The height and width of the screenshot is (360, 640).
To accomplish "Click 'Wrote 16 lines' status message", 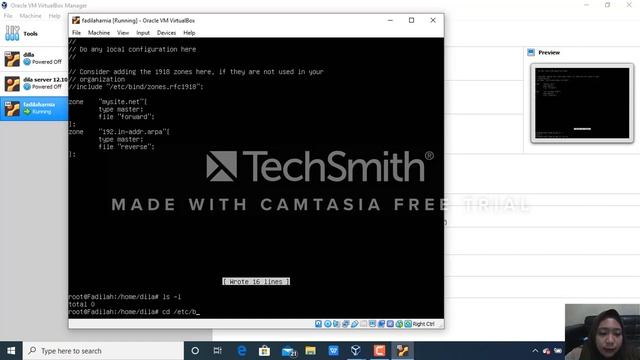I will click(x=256, y=282).
